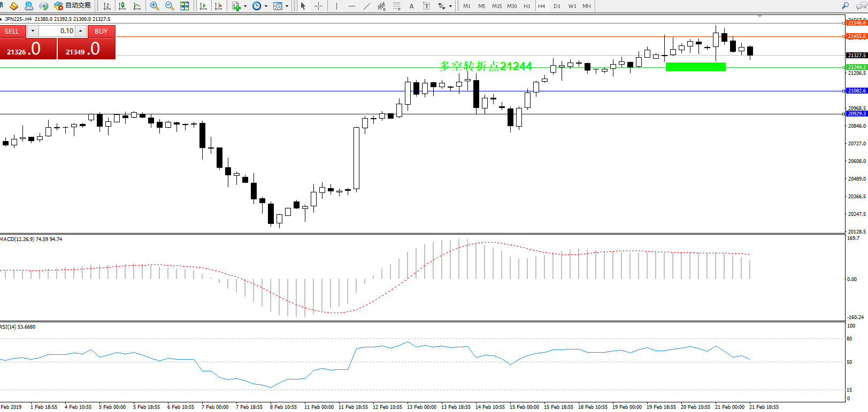Image resolution: width=868 pixels, height=412 pixels.
Task: Toggle chart auto scroll icon
Action: click(203, 6)
